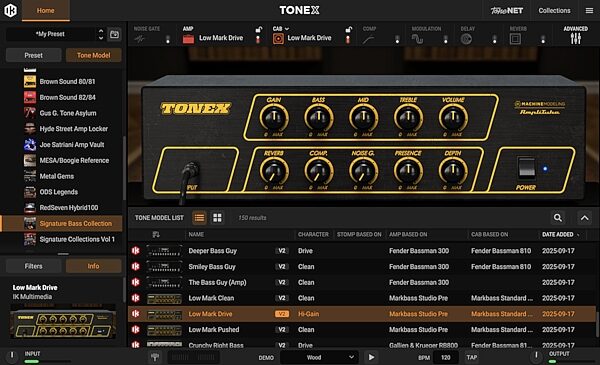The width and height of the screenshot is (600, 365).
Task: Switch to the Tone Model tab
Action: click(93, 55)
